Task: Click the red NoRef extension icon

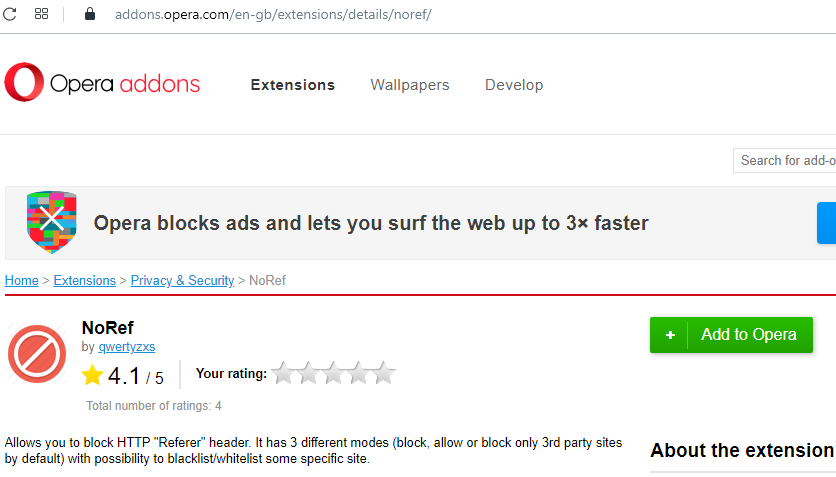Action: [x=37, y=352]
